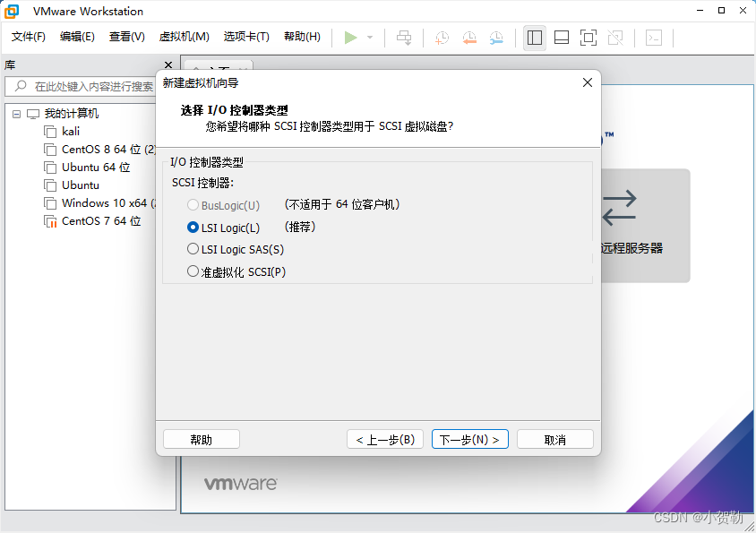Viewport: 756px width, 533px height.
Task: Click send Ctrl+Alt+Del toolbar icon
Action: click(404, 38)
